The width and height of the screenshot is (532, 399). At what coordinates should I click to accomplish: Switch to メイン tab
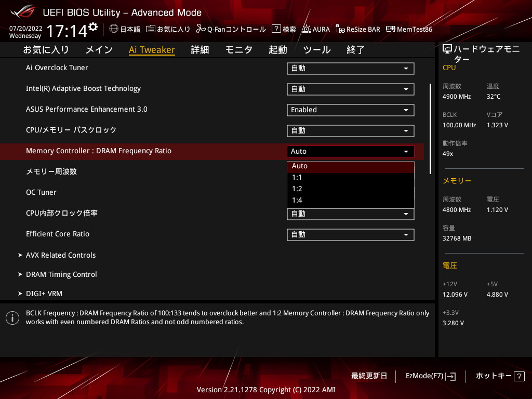point(99,50)
